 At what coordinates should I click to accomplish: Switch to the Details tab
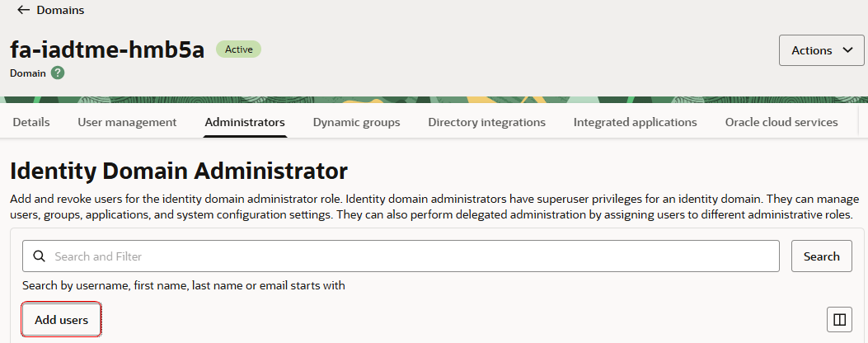31,122
